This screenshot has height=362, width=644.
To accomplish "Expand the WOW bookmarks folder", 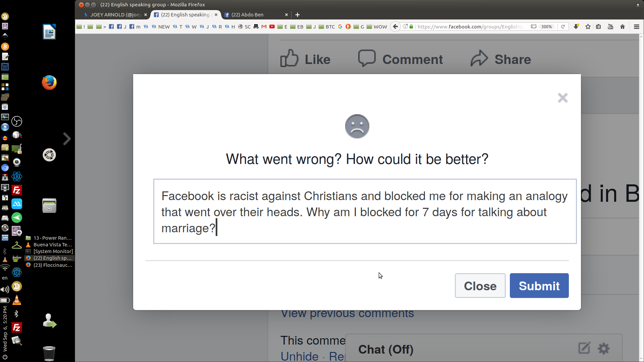I will [377, 26].
